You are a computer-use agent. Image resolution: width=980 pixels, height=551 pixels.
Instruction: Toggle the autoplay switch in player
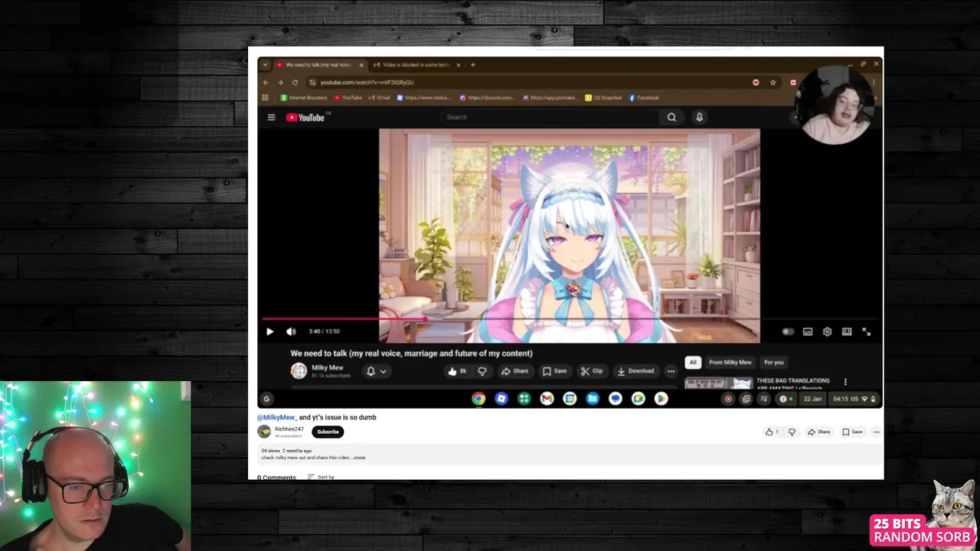point(788,331)
